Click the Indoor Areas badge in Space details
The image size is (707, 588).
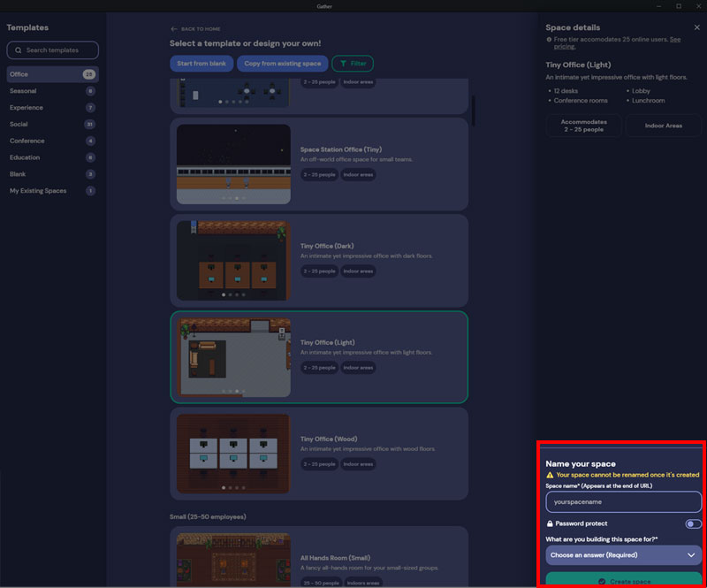pyautogui.click(x=664, y=126)
